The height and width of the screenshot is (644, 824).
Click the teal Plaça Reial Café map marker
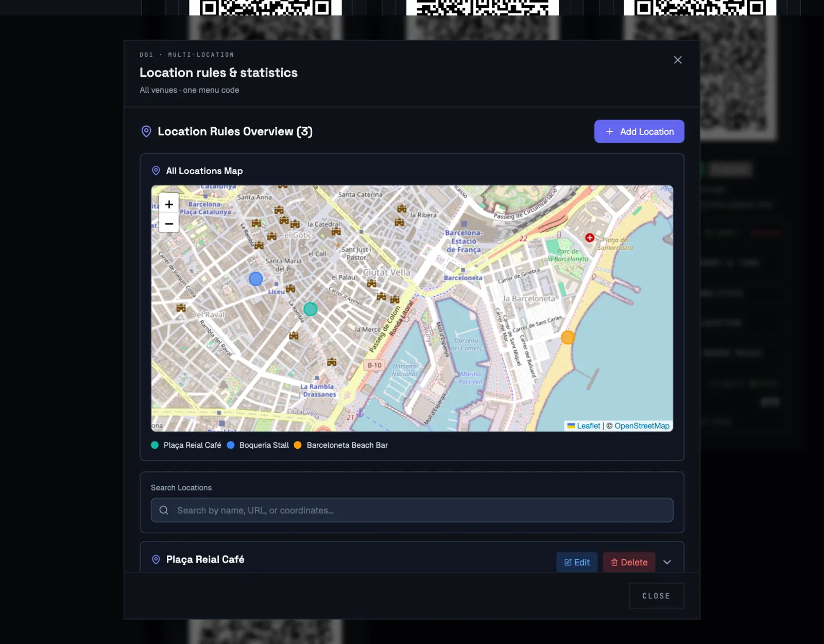click(310, 309)
